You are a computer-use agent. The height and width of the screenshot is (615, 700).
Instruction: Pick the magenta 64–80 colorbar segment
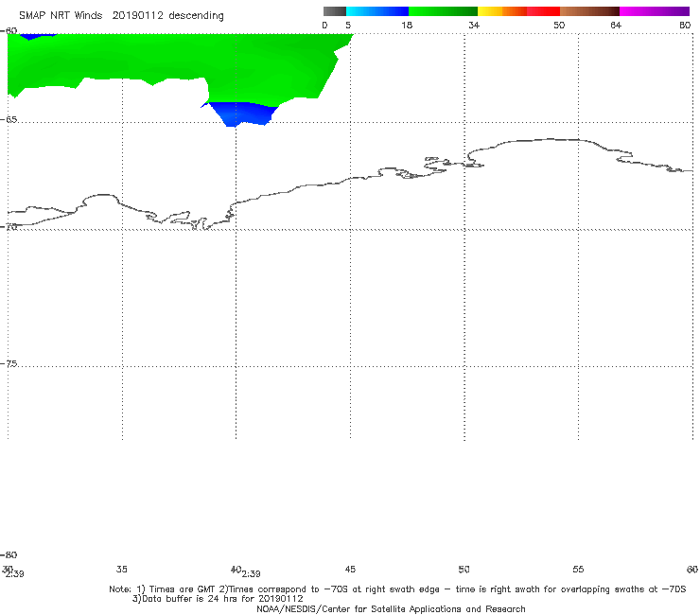[x=655, y=11]
